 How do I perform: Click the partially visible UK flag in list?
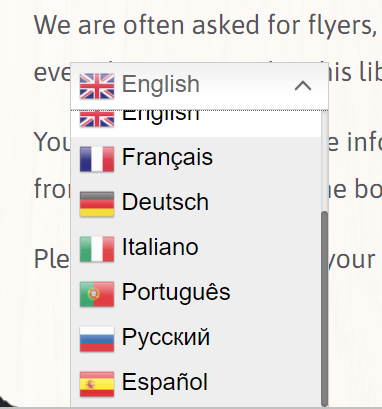(97, 119)
